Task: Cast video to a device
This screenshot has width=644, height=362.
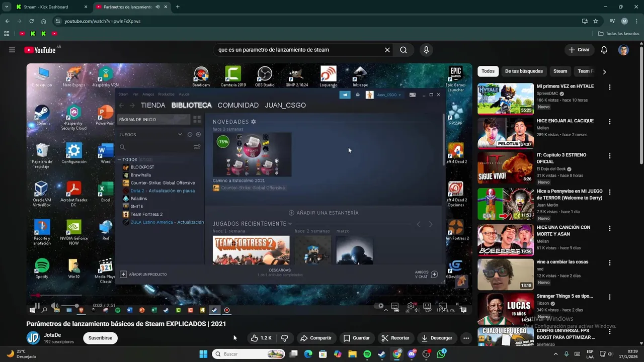Action: (x=443, y=306)
